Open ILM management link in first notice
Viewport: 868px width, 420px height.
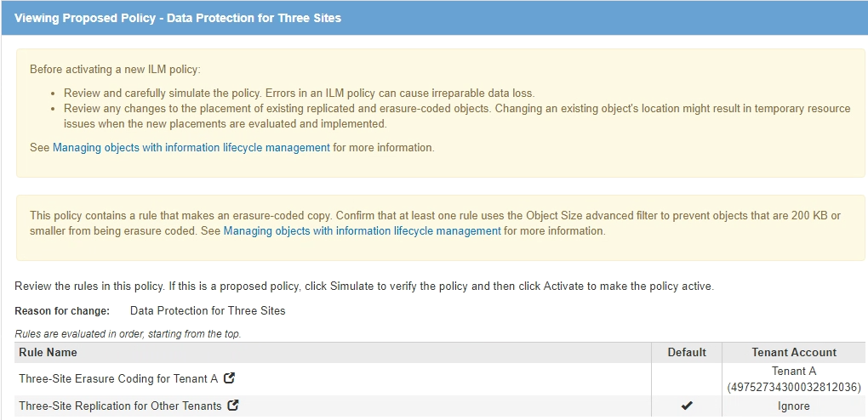tap(191, 147)
